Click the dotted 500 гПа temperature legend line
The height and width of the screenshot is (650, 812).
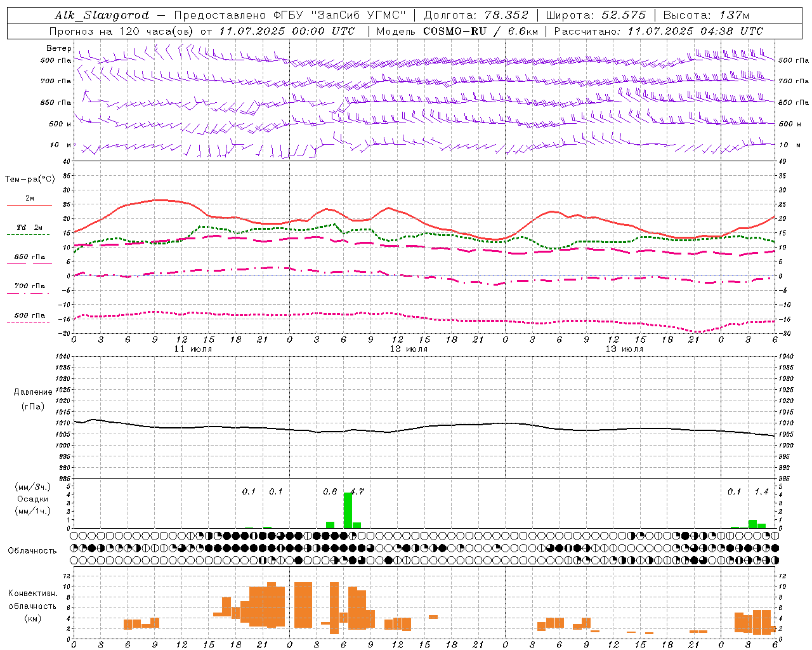click(29, 323)
